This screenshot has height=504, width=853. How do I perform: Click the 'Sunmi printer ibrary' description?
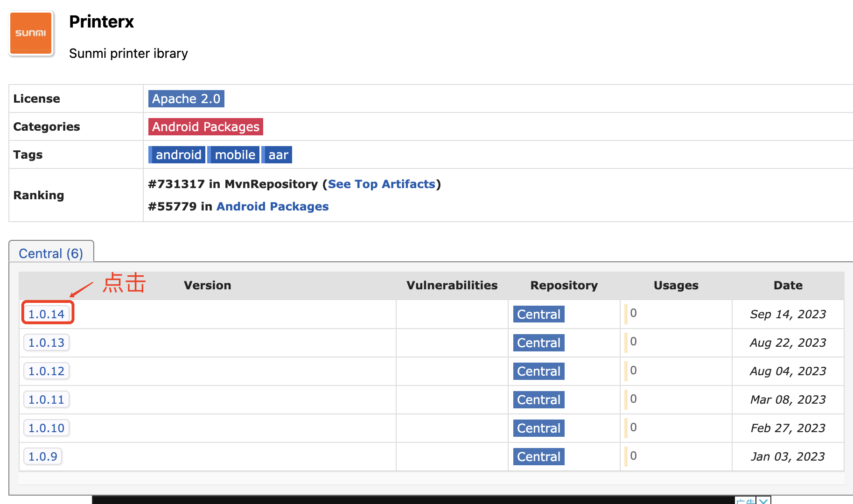tap(128, 54)
